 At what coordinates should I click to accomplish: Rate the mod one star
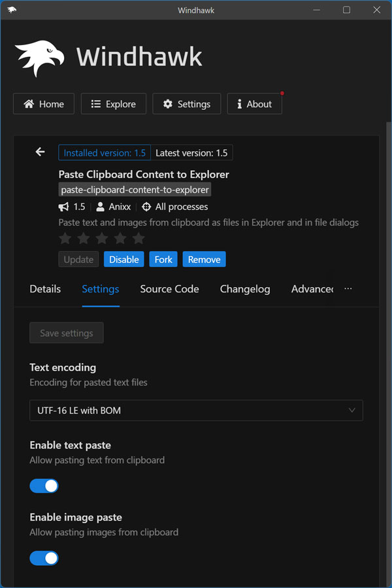coord(65,237)
